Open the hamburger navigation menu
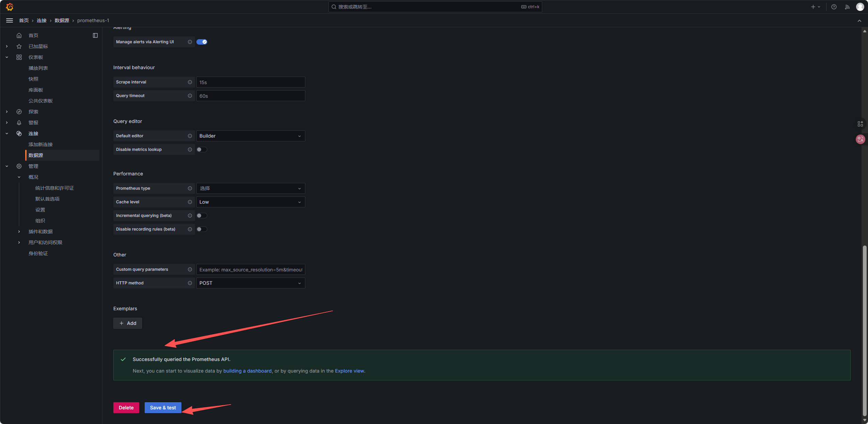 tap(10, 20)
